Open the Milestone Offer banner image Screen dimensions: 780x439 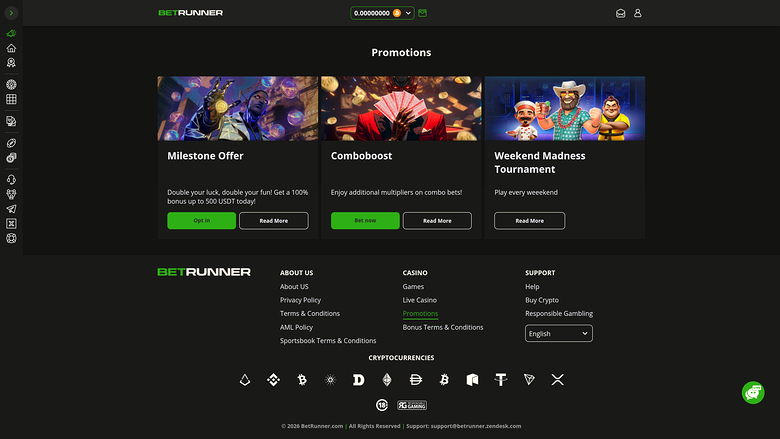click(238, 108)
